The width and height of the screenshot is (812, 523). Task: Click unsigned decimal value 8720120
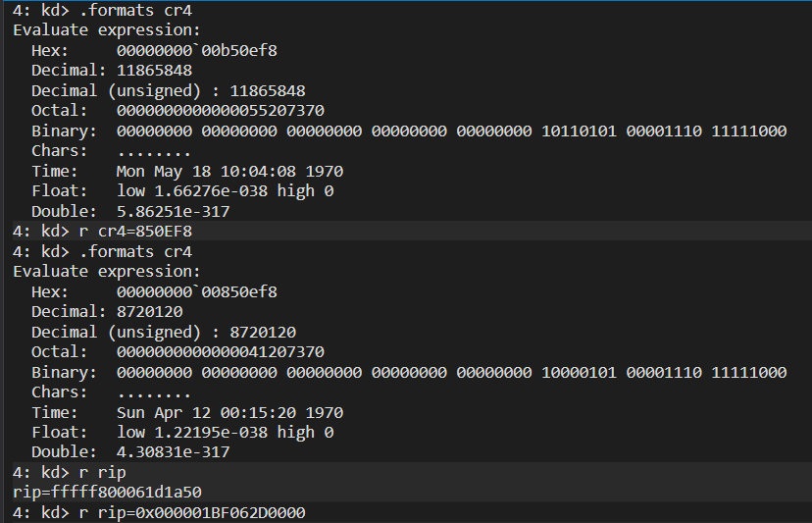263,333
